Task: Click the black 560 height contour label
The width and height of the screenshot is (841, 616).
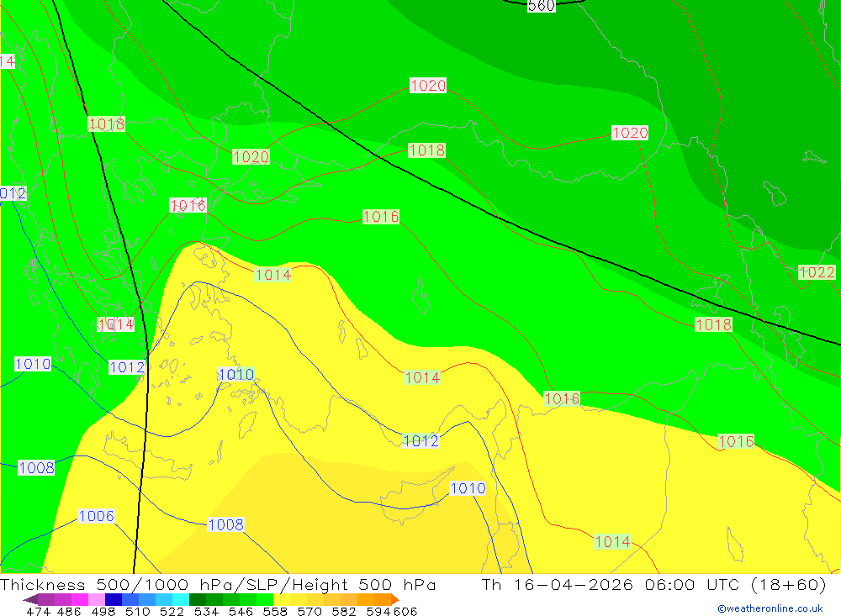Action: [541, 6]
